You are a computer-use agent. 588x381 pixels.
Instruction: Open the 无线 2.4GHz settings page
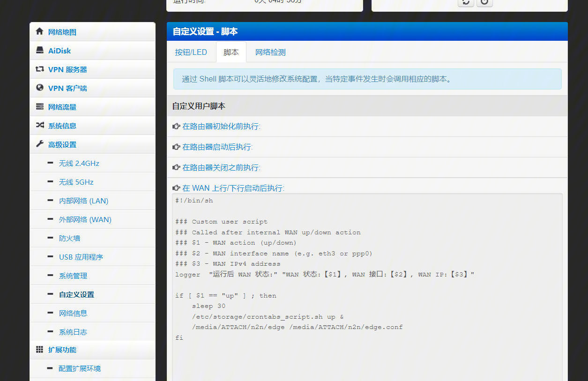click(79, 163)
